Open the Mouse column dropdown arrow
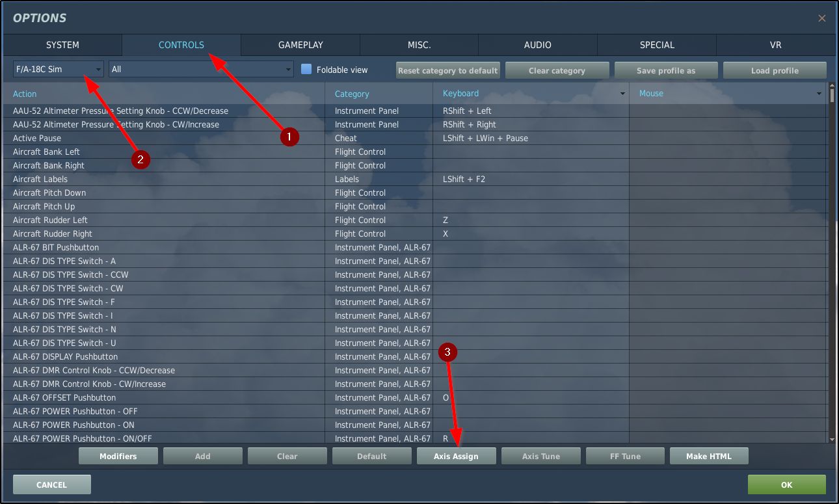This screenshot has width=839, height=504. coord(819,94)
